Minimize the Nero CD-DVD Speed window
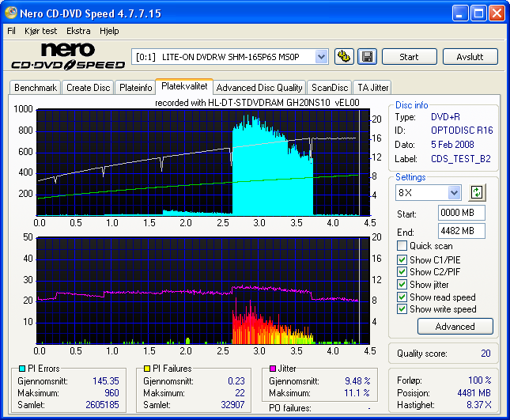 460,13
